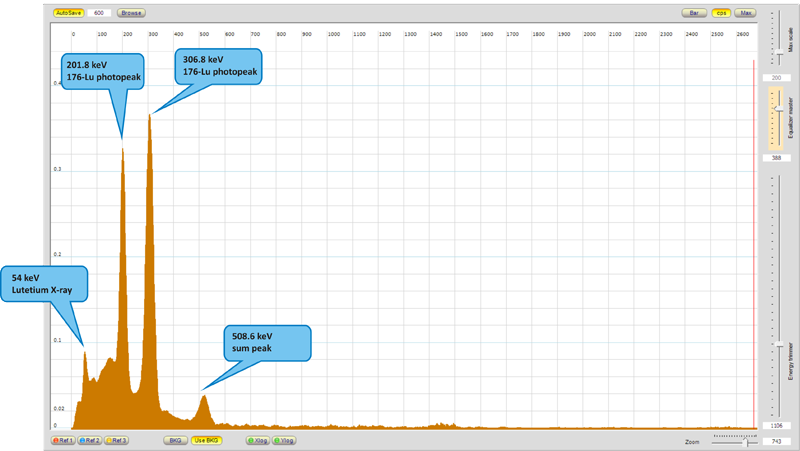The height and width of the screenshot is (451, 800).
Task: Adjust the Energy trimmer slider handle
Action: coord(779,345)
